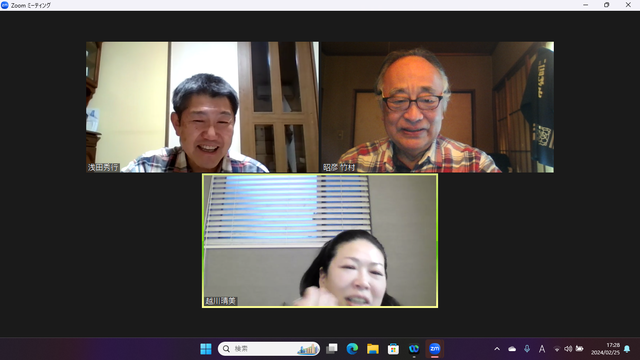Click the microphone in-use tray icon
Screen dimensions: 640x360
[527, 349]
